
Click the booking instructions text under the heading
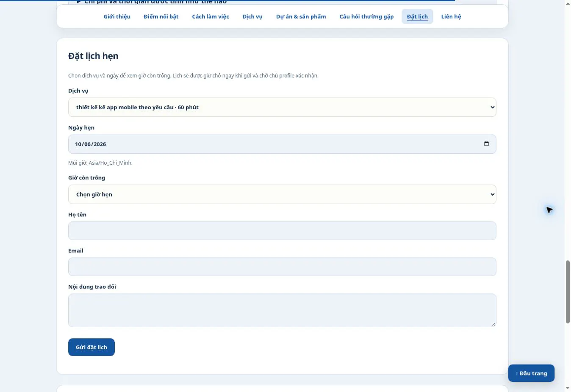[x=193, y=76]
